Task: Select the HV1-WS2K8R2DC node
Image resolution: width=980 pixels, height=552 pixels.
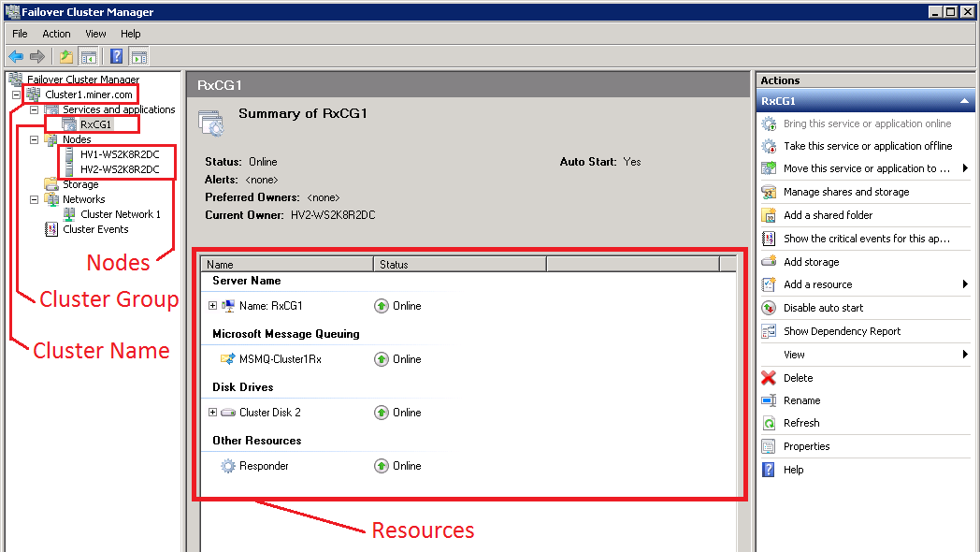Action: 119,154
